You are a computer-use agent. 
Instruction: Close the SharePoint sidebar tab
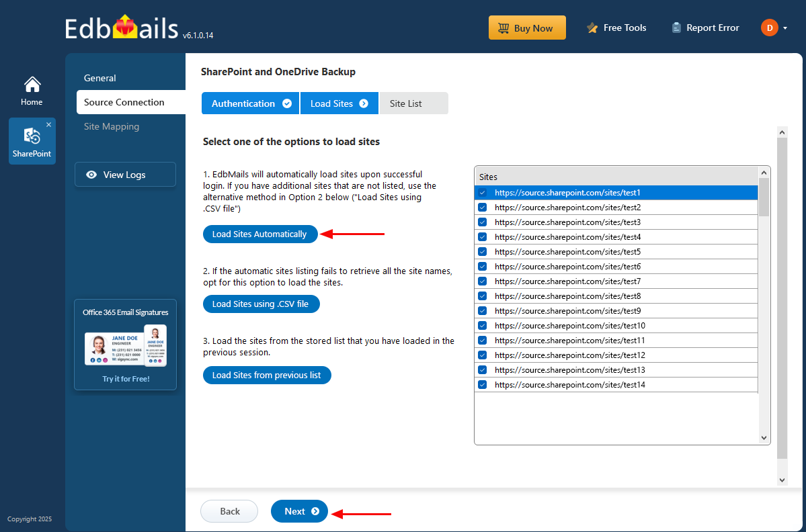(x=49, y=124)
